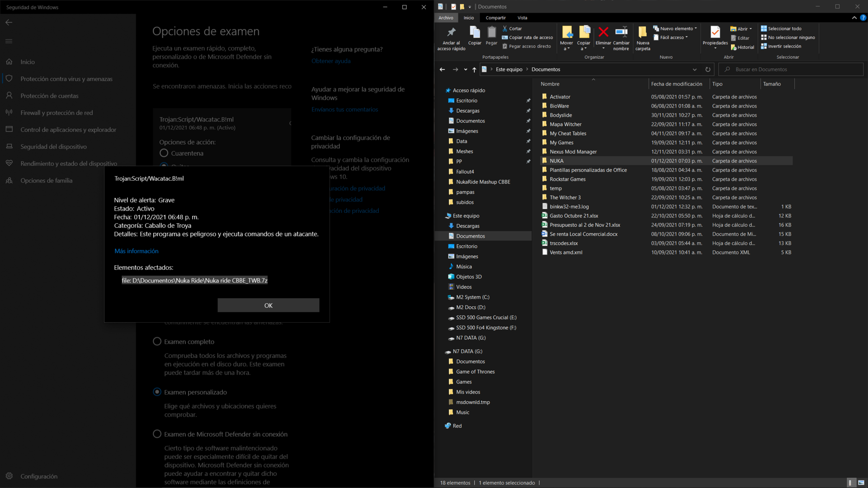Open the quick access toolbar dropdown
This screenshot has width=868, height=488.
coord(470,7)
